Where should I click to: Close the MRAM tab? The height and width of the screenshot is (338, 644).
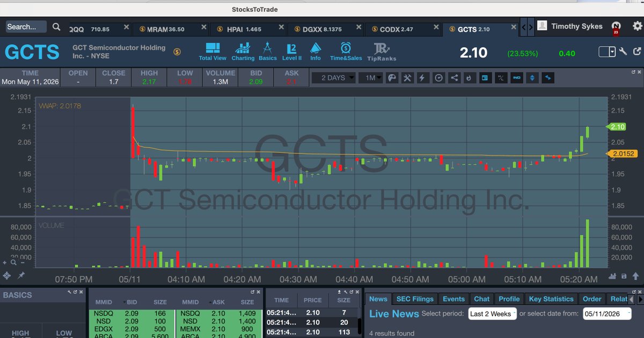[x=203, y=27]
